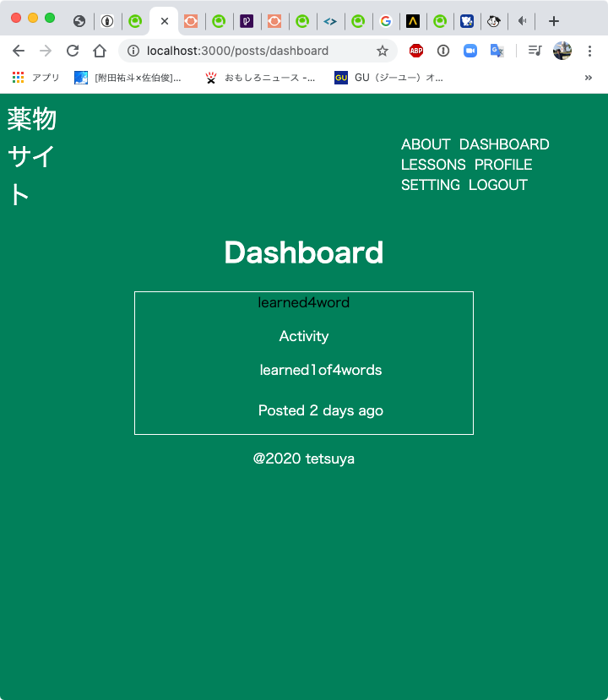Switch to the purple P icon tab
Screen dimensions: 608x700
[x=247, y=21]
